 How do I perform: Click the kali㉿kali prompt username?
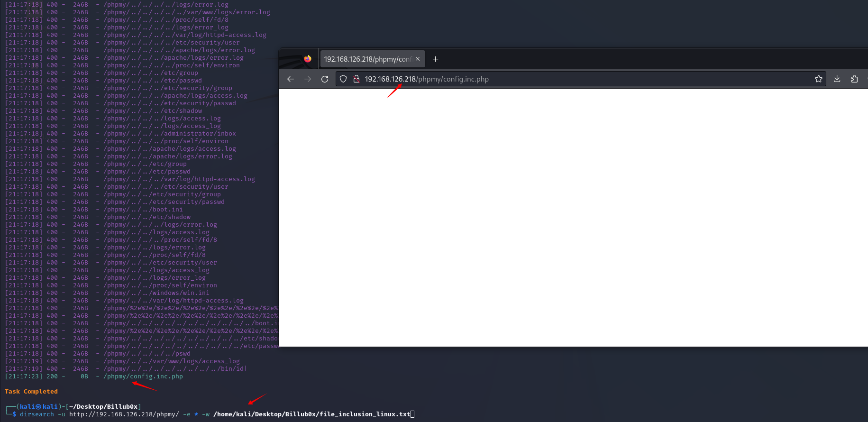39,407
